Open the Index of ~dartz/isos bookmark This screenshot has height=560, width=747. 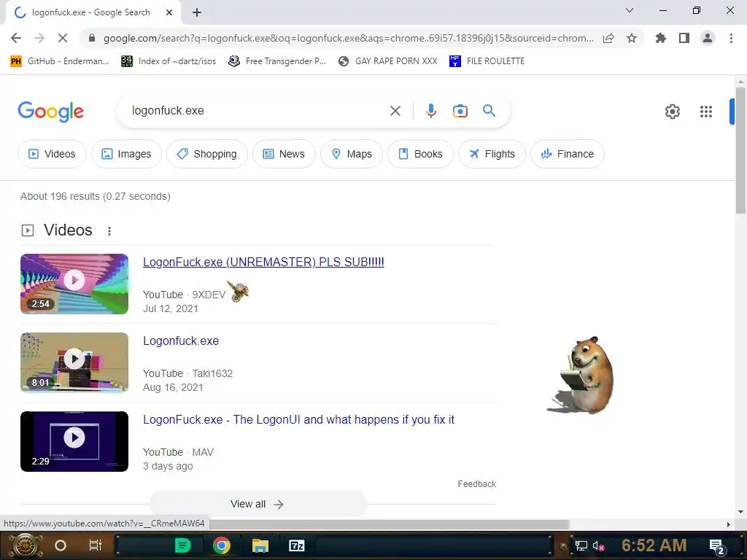[x=169, y=61]
